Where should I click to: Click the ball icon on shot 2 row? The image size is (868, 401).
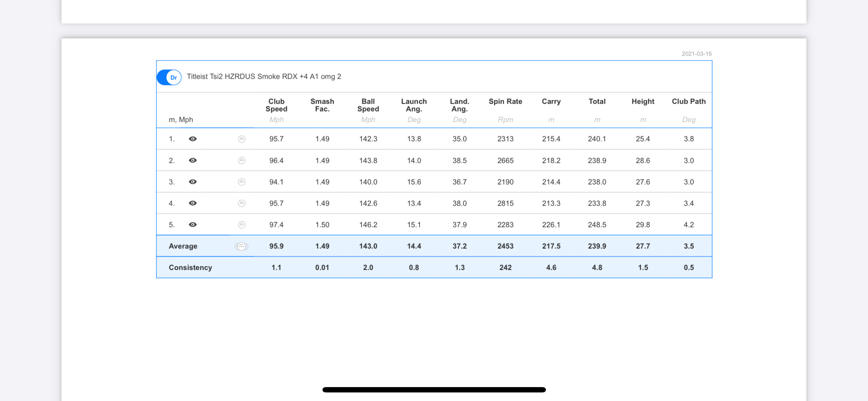tap(242, 160)
